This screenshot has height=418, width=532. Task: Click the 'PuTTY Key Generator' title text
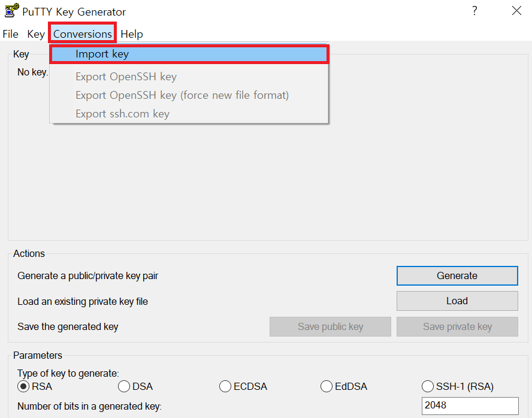point(74,12)
